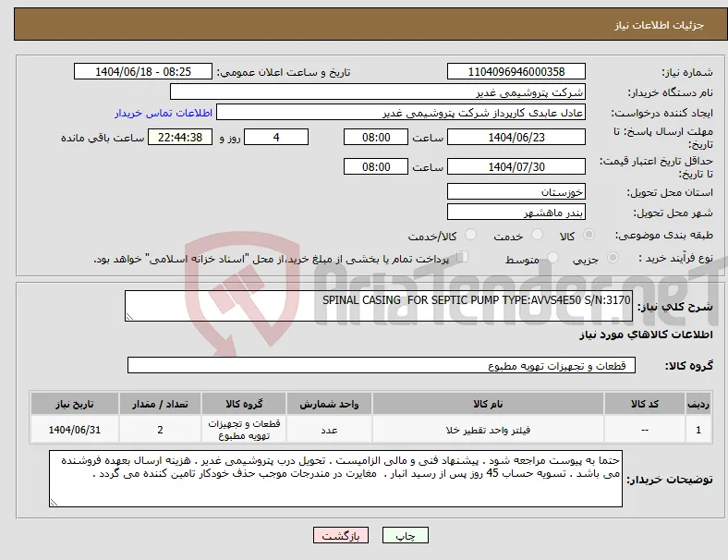Click the buyer notes textarea
The image size is (728, 560).
[335, 479]
